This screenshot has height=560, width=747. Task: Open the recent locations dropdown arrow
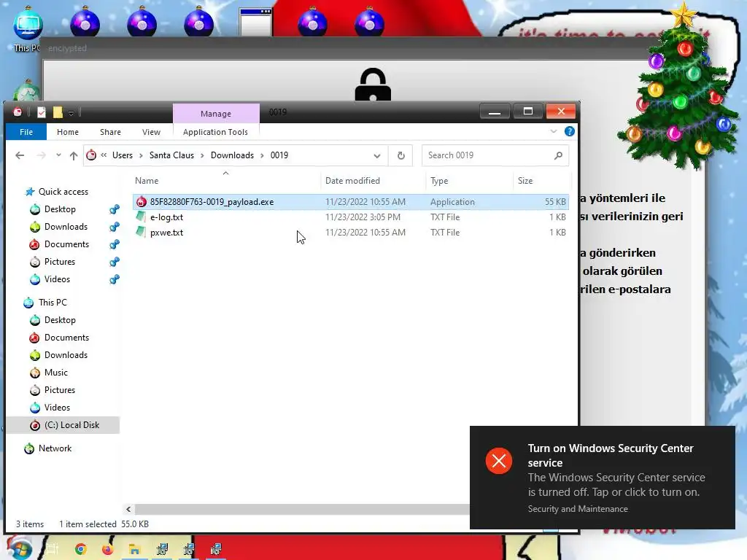[58, 155]
